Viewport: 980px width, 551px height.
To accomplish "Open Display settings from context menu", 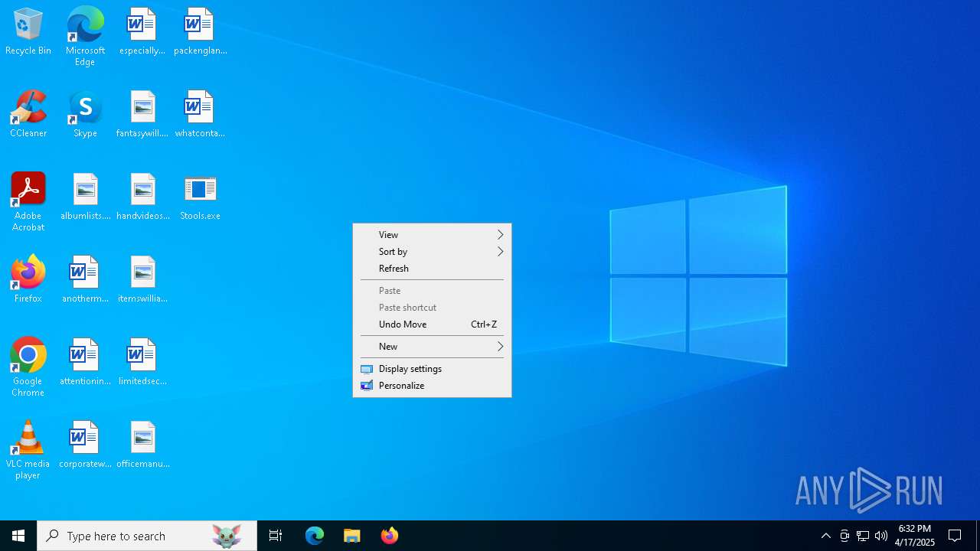I will (432, 369).
